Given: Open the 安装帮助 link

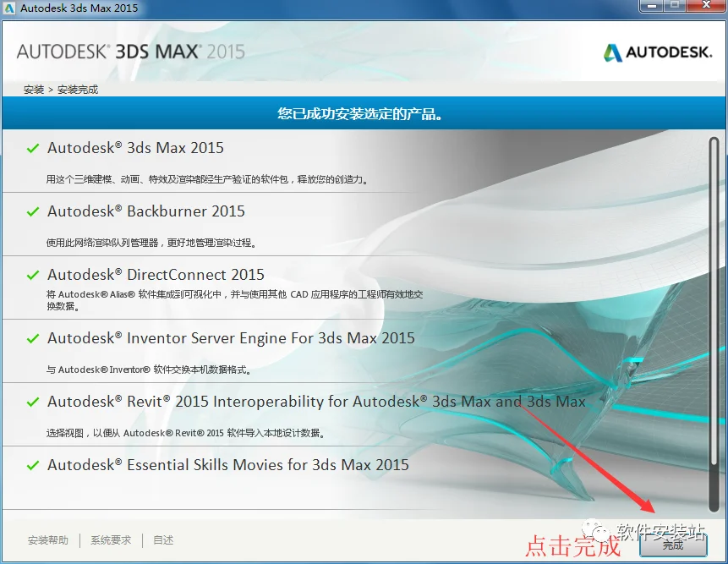Looking at the screenshot, I should tap(48, 539).
